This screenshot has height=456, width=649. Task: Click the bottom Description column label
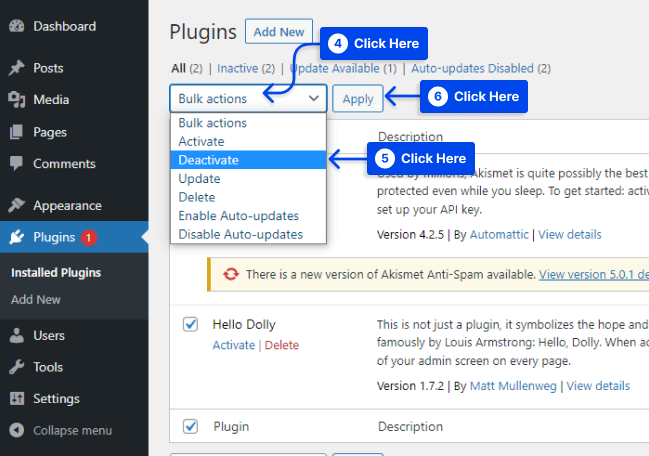point(410,427)
